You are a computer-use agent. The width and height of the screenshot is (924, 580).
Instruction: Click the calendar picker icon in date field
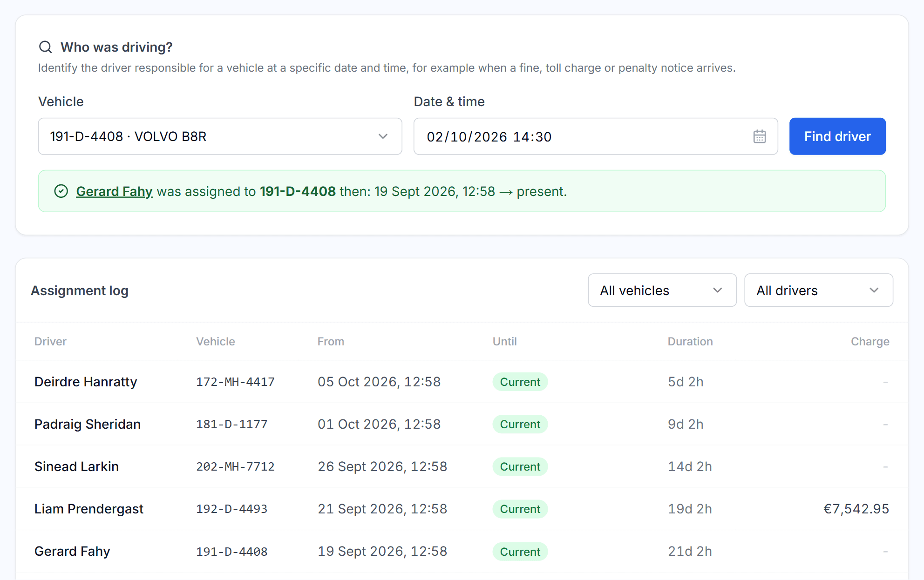click(760, 136)
